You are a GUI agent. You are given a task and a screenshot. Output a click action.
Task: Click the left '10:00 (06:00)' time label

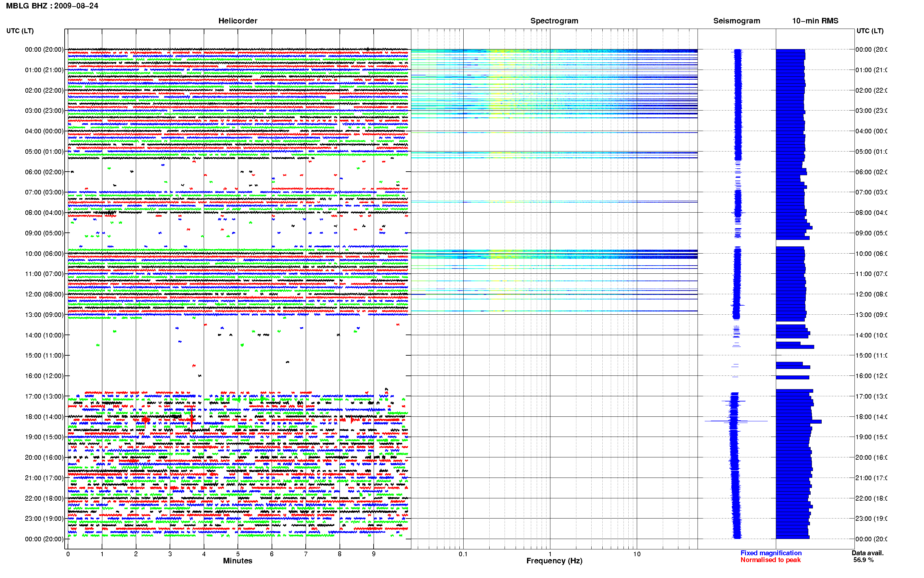(44, 254)
